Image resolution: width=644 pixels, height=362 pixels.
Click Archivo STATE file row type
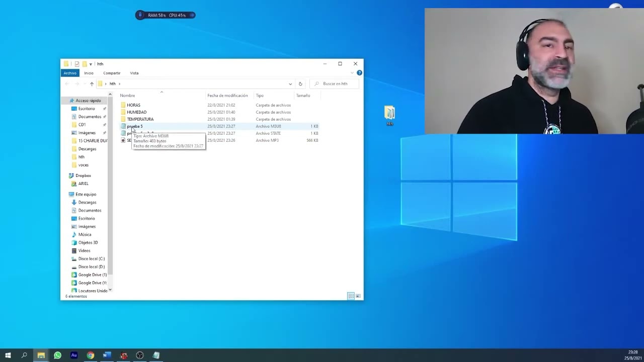(x=268, y=133)
